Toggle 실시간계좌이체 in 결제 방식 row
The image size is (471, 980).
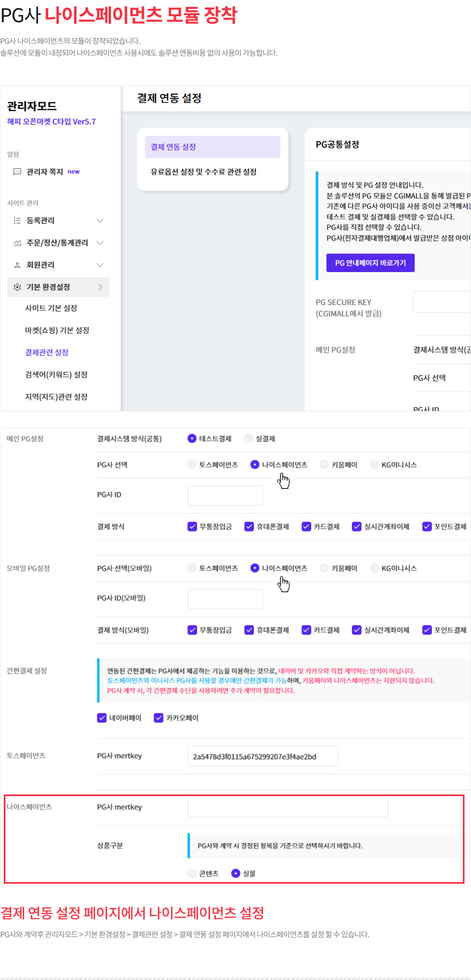click(x=357, y=527)
